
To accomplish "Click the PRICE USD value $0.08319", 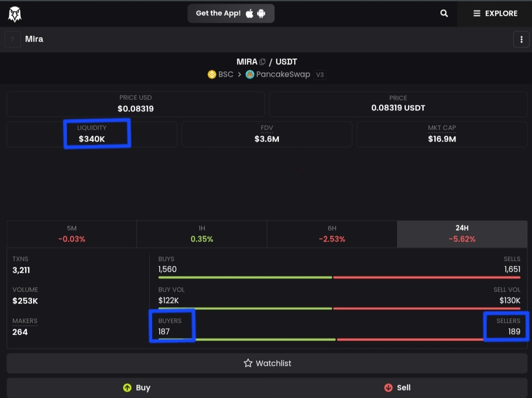I will 135,109.
